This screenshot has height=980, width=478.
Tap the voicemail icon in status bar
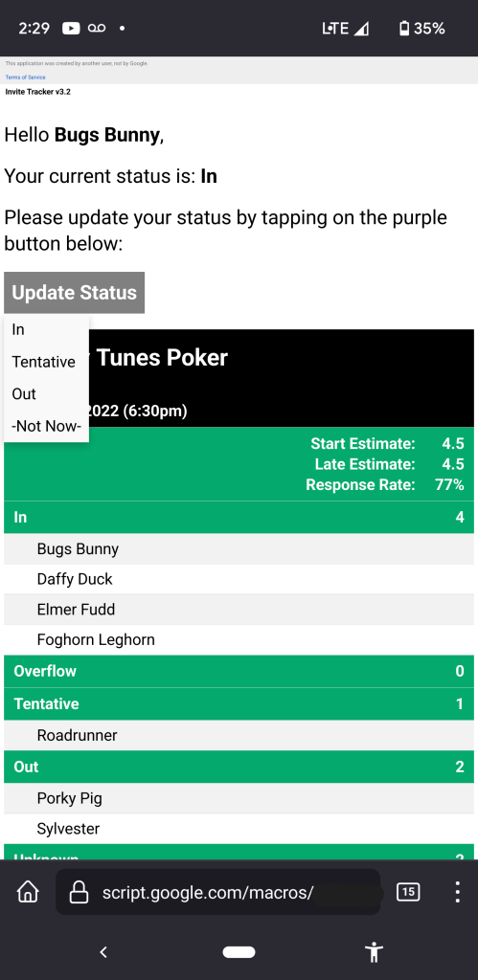[97, 28]
